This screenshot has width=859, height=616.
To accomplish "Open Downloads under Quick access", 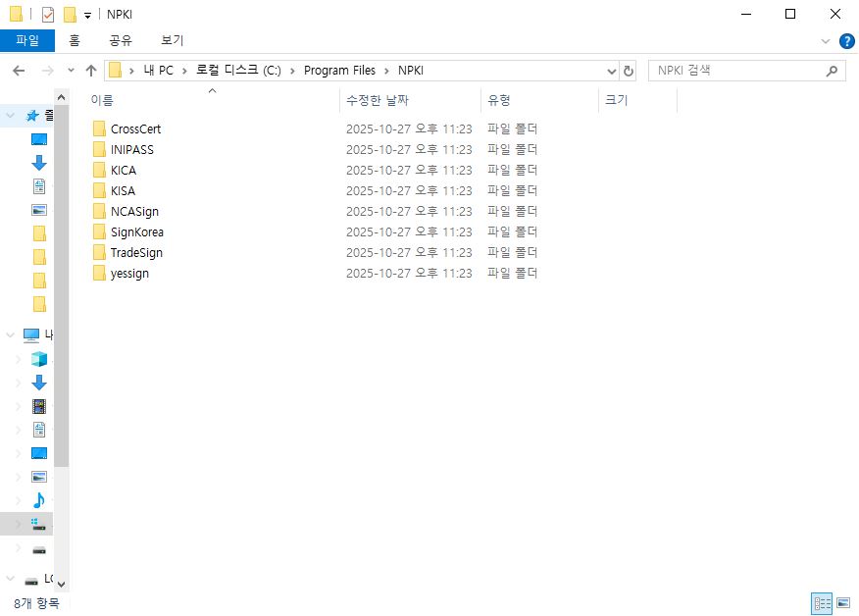I will pyautogui.click(x=39, y=163).
